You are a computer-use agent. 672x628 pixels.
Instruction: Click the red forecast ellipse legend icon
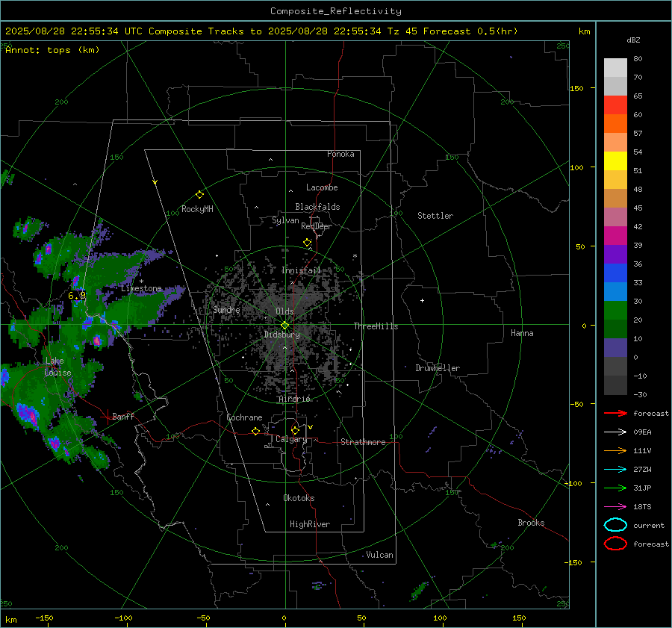pyautogui.click(x=615, y=544)
